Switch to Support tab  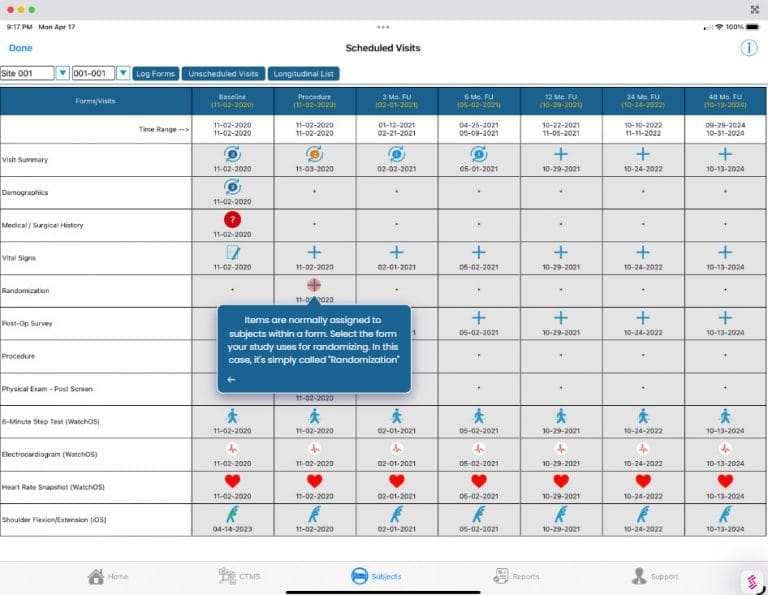coord(655,576)
